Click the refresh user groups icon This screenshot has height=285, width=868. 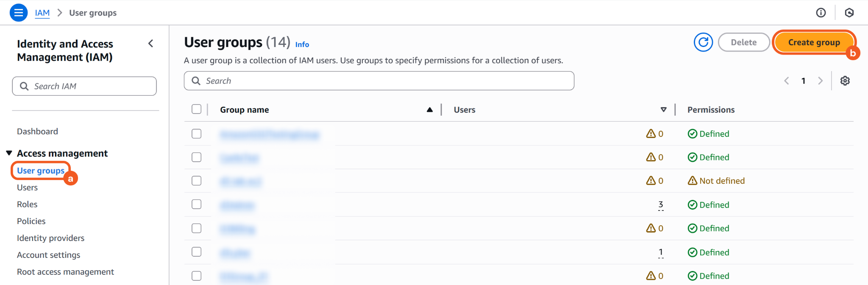tap(703, 42)
